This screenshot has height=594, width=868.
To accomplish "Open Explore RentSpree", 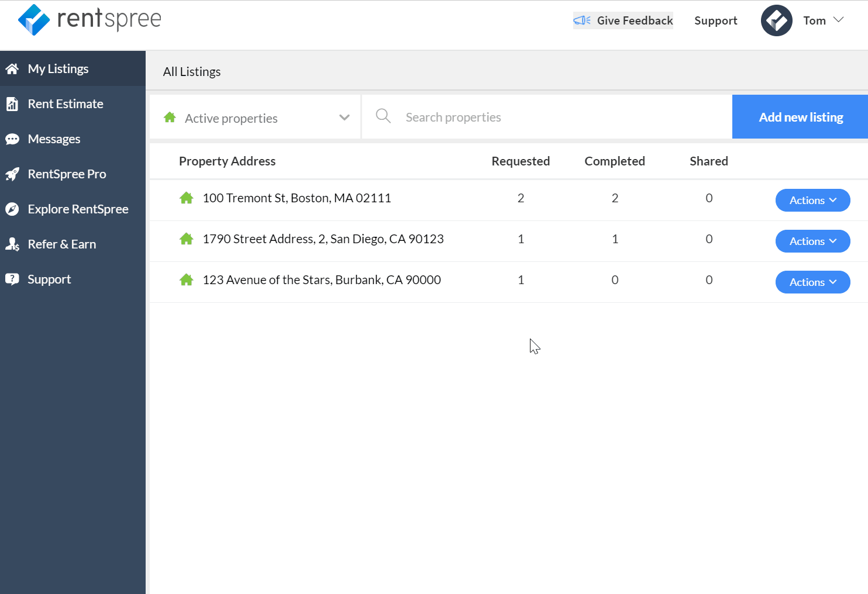I will coord(73,209).
